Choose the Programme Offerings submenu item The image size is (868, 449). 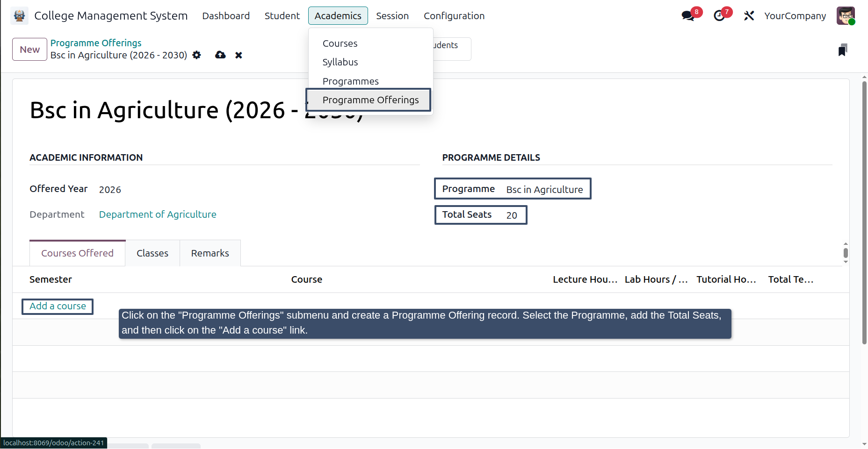click(x=370, y=100)
